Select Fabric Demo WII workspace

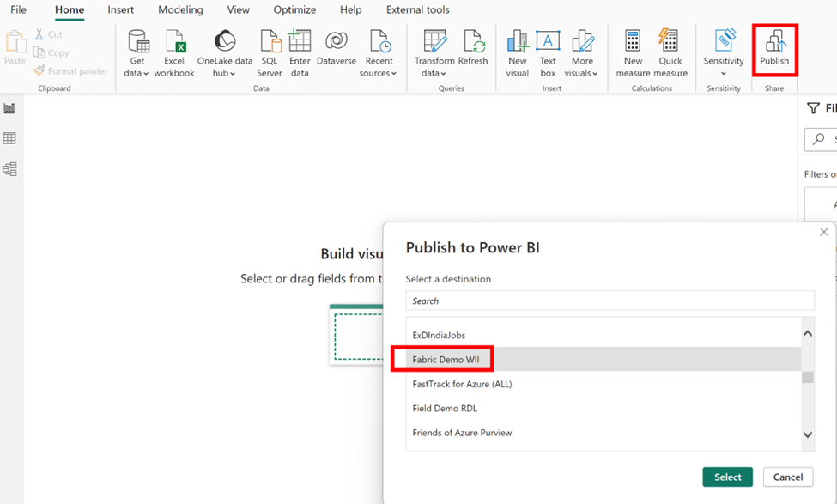603,359
